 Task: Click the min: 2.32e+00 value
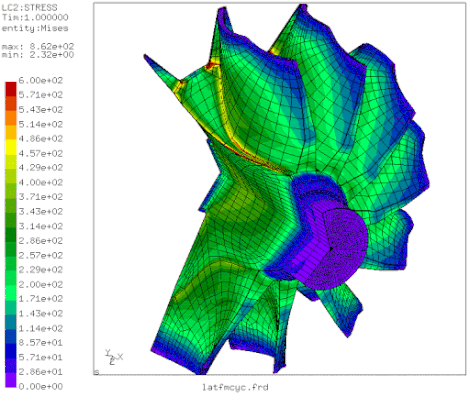[38, 55]
